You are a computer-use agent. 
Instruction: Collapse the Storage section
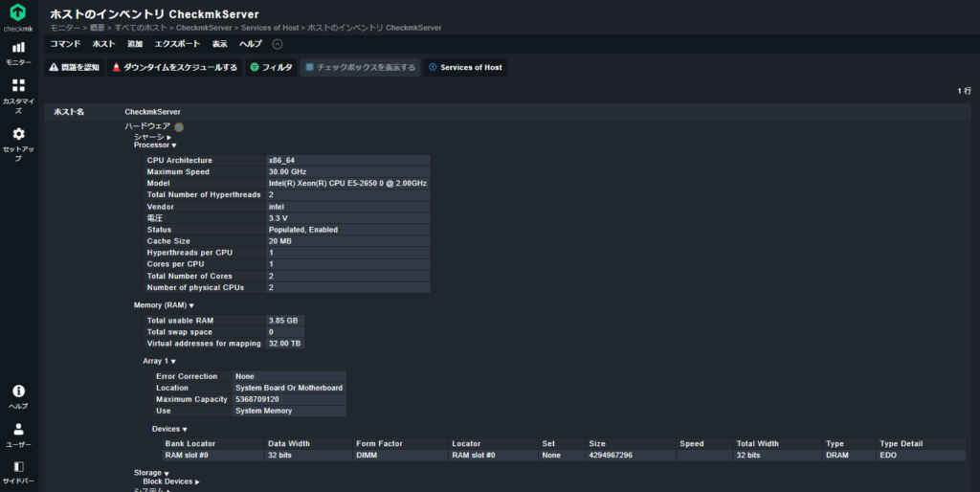click(x=151, y=473)
